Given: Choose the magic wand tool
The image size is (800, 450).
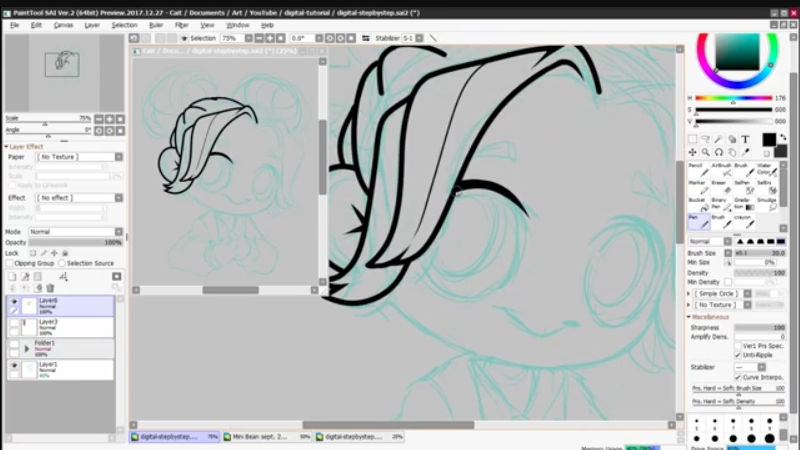Looking at the screenshot, I should (x=718, y=139).
